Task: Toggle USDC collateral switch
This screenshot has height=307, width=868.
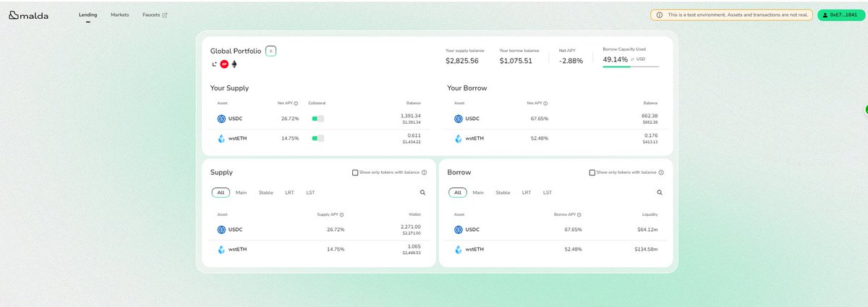Action: pyautogui.click(x=318, y=119)
